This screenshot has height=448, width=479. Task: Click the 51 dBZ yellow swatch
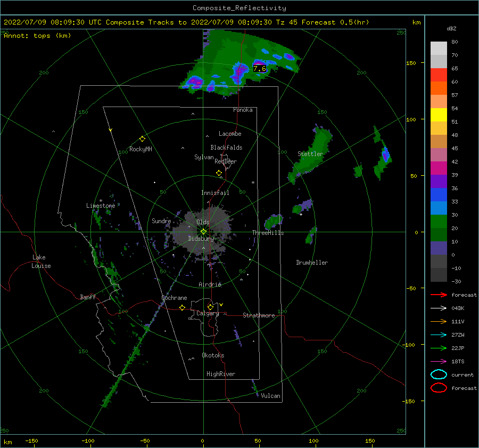(439, 115)
